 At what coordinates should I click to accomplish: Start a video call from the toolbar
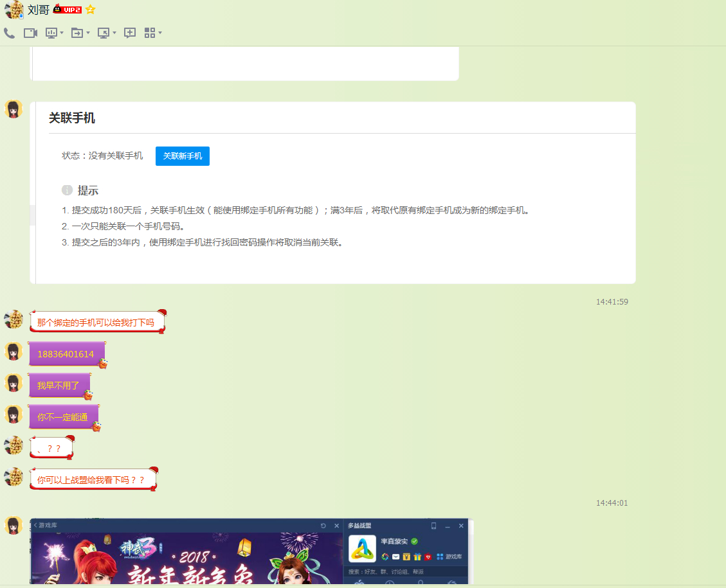tap(31, 33)
